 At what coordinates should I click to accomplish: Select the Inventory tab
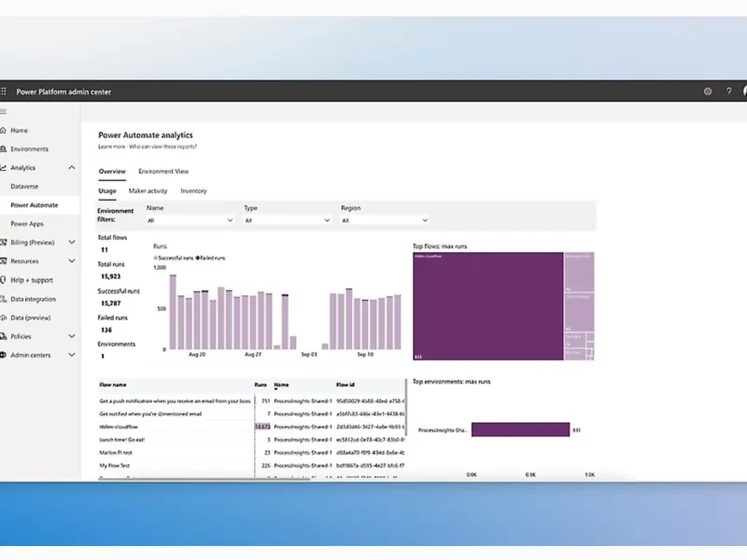pos(193,190)
